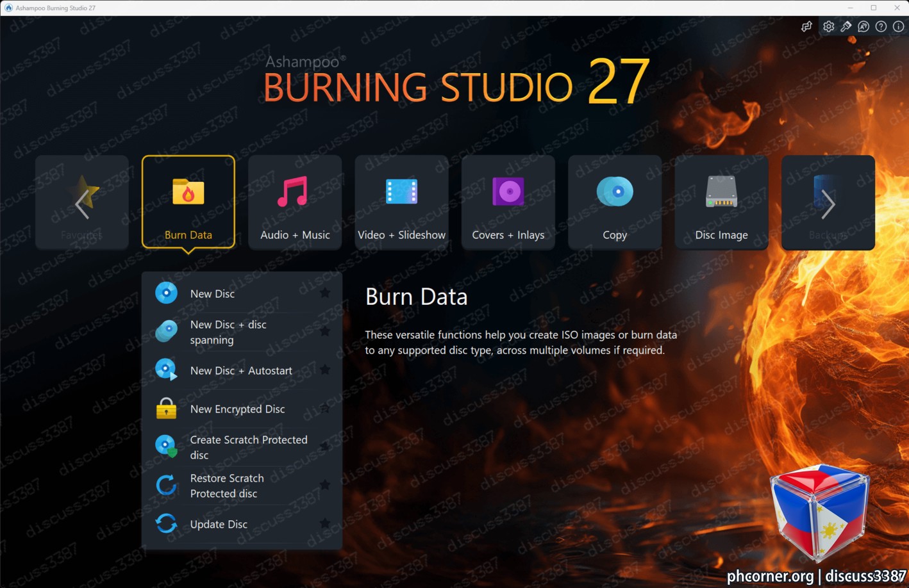Click the New Disc + disc spanning icon
Screen dimensions: 909x588
(x=167, y=332)
